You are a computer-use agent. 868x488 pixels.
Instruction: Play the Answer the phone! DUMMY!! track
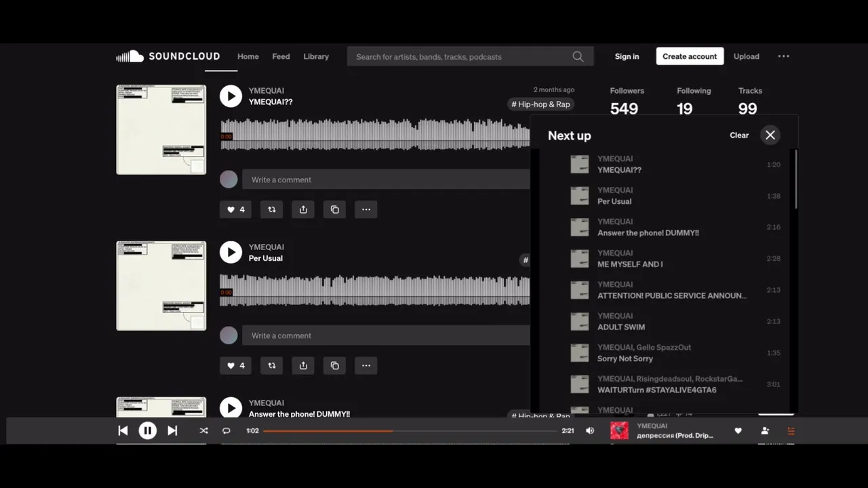[x=231, y=408]
